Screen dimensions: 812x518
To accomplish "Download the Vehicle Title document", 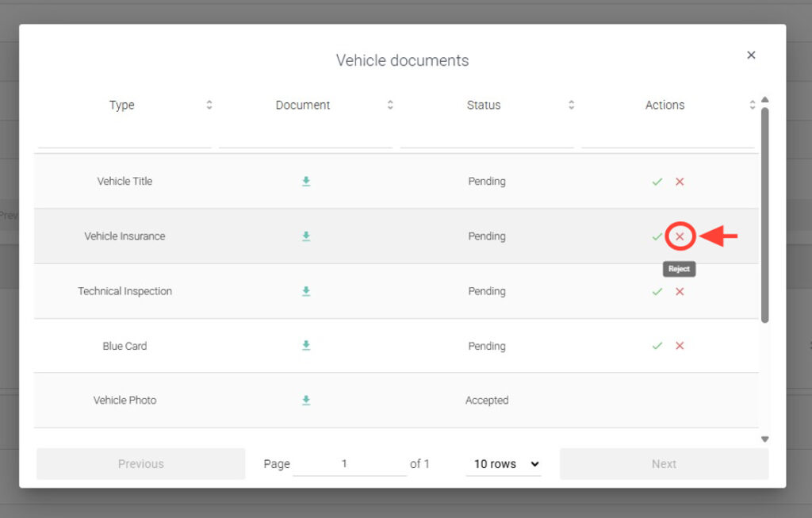I will coord(306,182).
